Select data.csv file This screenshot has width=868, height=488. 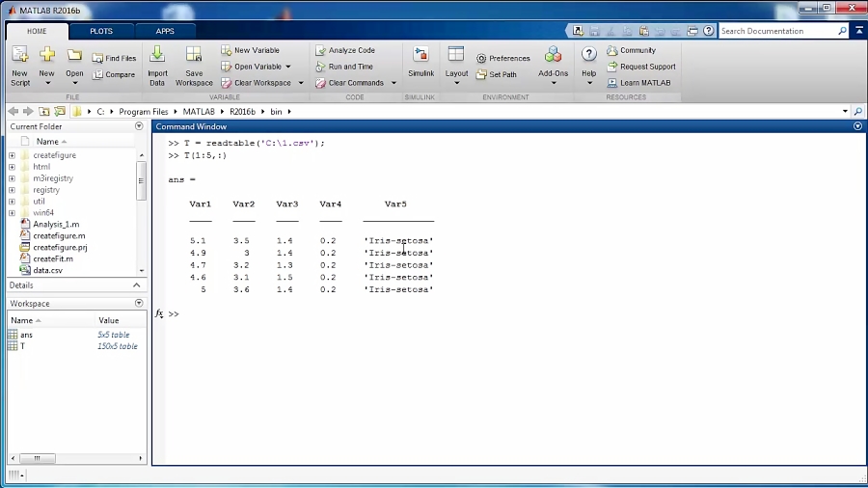(x=47, y=270)
